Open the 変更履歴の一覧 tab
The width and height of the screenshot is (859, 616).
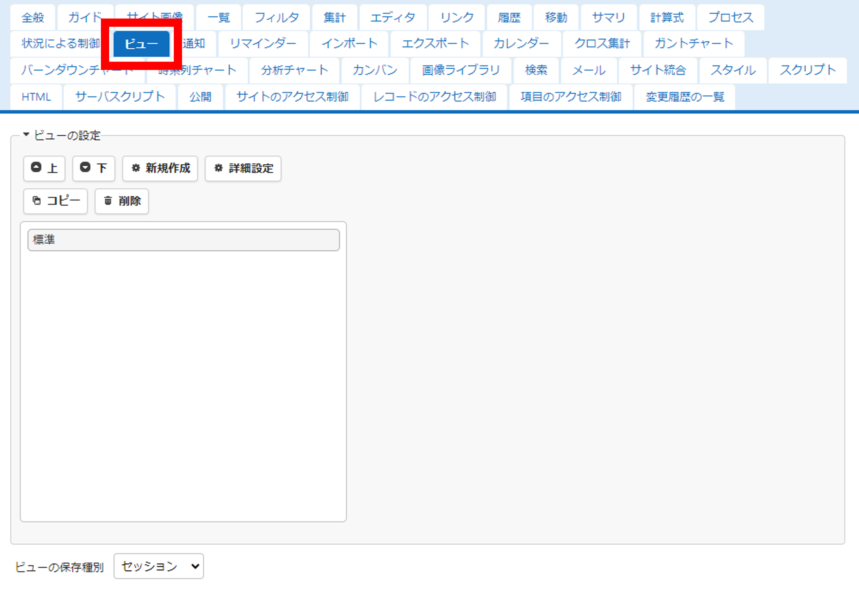click(x=685, y=97)
